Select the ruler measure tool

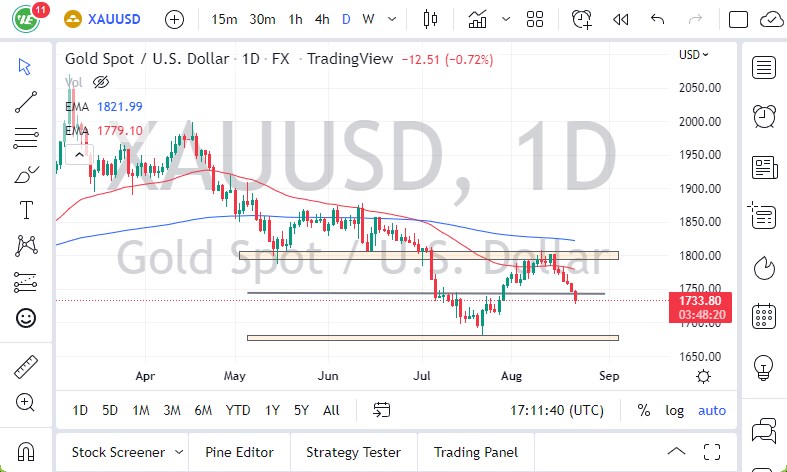pyautogui.click(x=26, y=367)
